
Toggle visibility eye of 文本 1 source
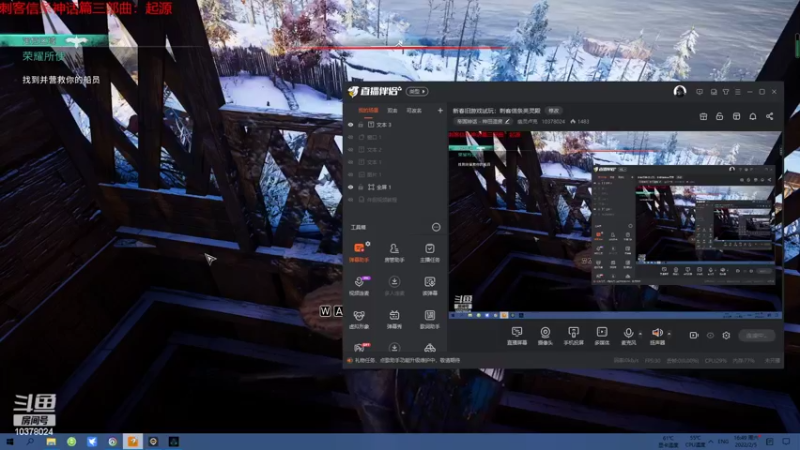click(351, 162)
